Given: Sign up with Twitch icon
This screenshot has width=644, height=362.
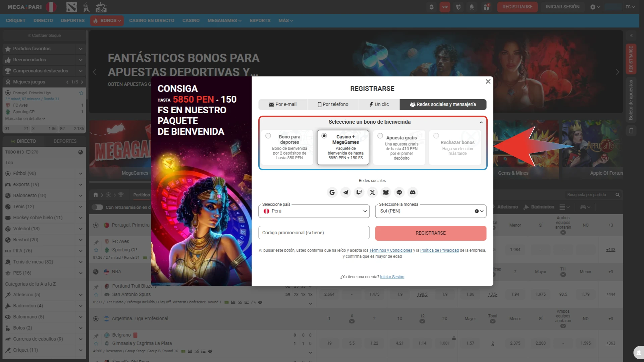Looking at the screenshot, I should pyautogui.click(x=359, y=192).
